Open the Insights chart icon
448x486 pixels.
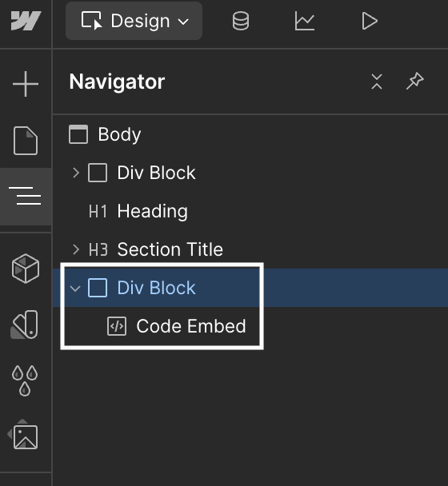tap(305, 21)
